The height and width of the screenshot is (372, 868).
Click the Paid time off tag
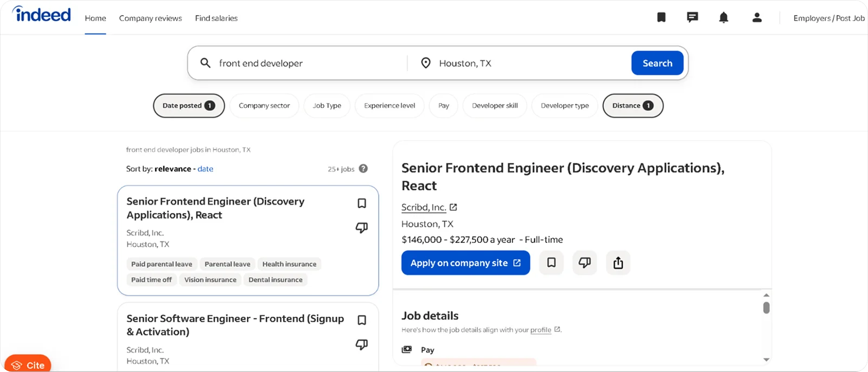pyautogui.click(x=151, y=280)
